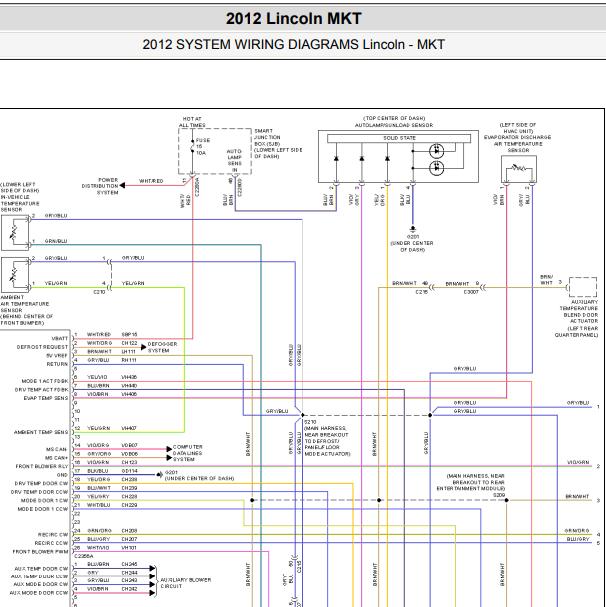606x607 pixels.
Task: Click the SBP15 circuit code
Action: (129, 334)
